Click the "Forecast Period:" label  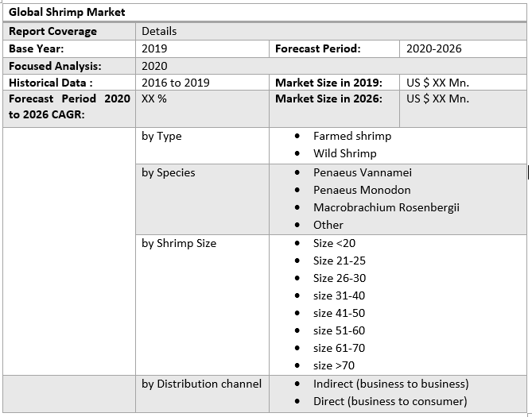click(x=317, y=48)
